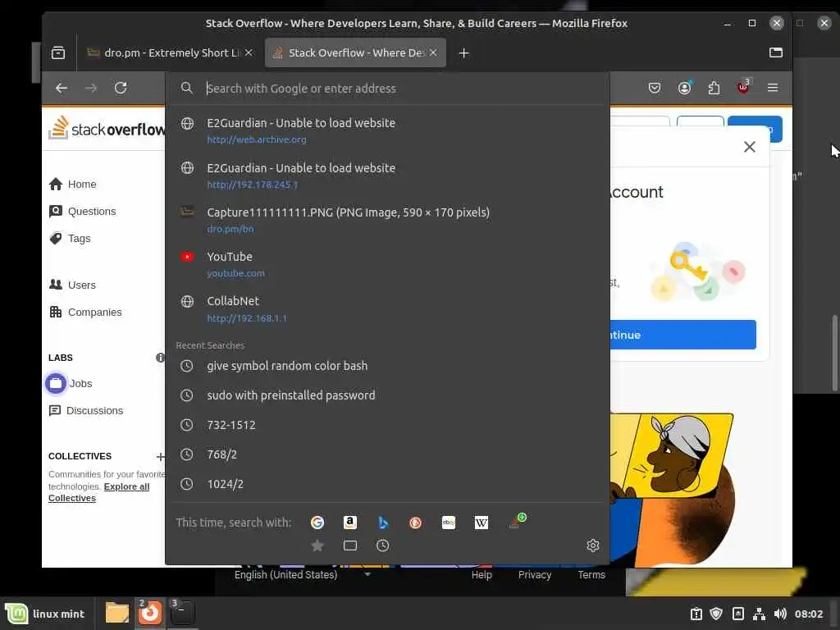Open the Pocket save icon
Image resolution: width=840 pixels, height=630 pixels.
[654, 88]
